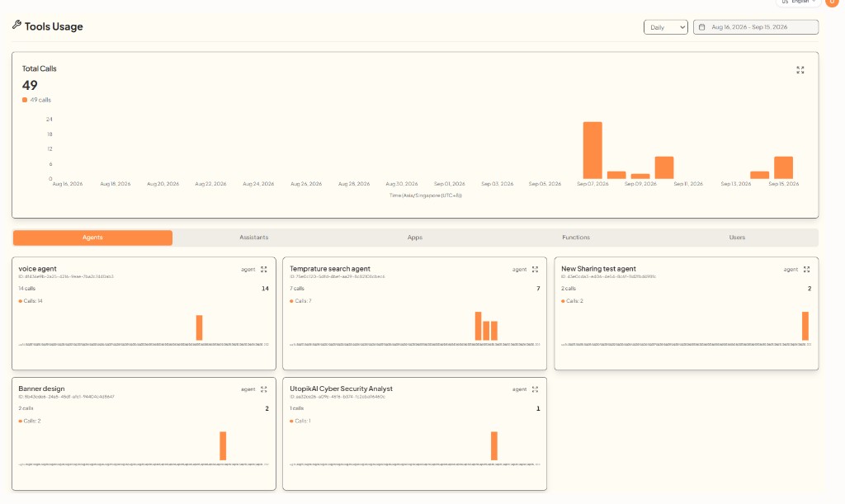Click the Sep 14 bar in Total Calls chart

[x=759, y=175]
